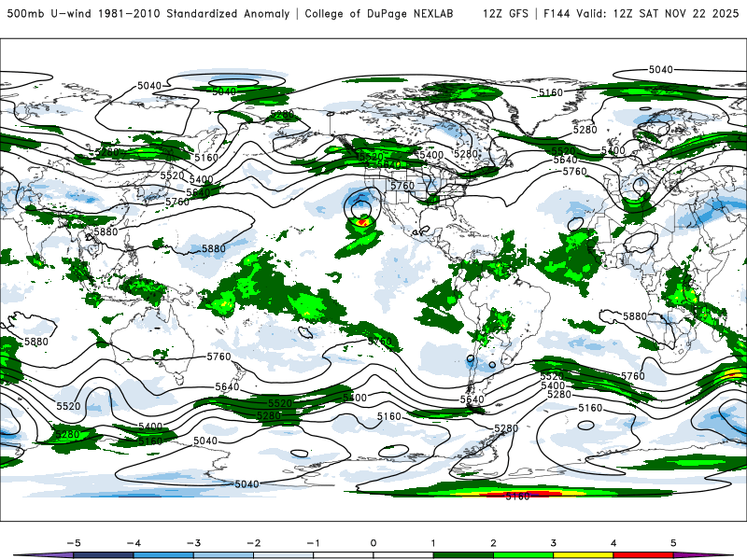Click the blue colorbar segment between -4 and -3

click(163, 555)
